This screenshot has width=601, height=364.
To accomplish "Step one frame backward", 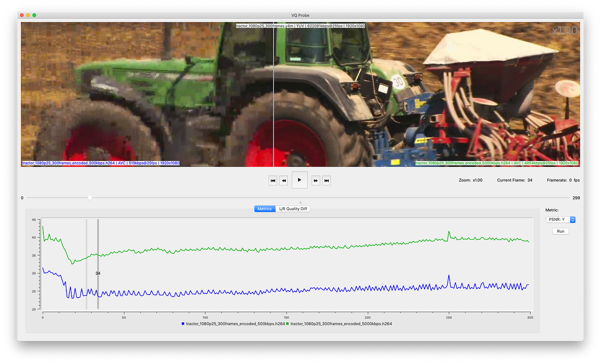I will [x=284, y=180].
